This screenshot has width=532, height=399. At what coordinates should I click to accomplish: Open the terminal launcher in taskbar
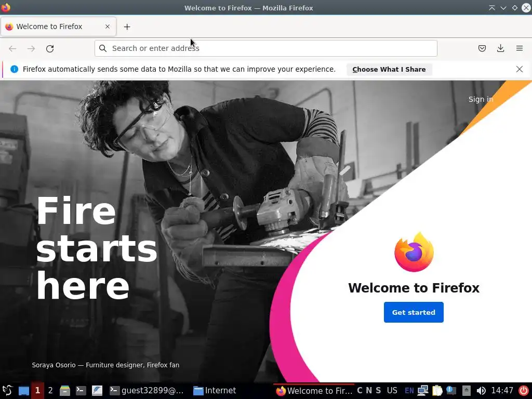[81, 391]
